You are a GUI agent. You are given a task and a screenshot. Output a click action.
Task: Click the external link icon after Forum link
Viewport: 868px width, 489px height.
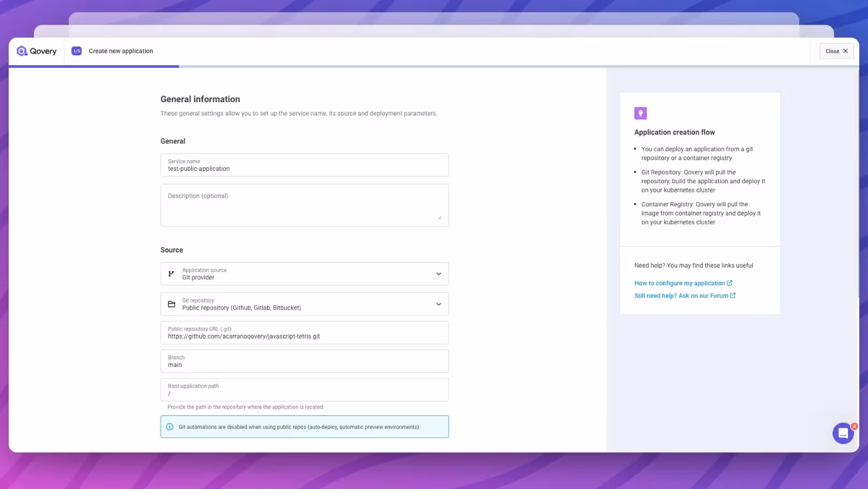click(733, 296)
